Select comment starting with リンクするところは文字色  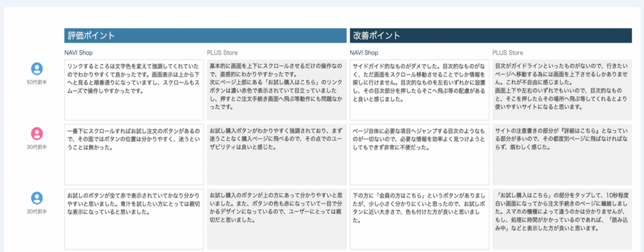pyautogui.click(x=134, y=79)
